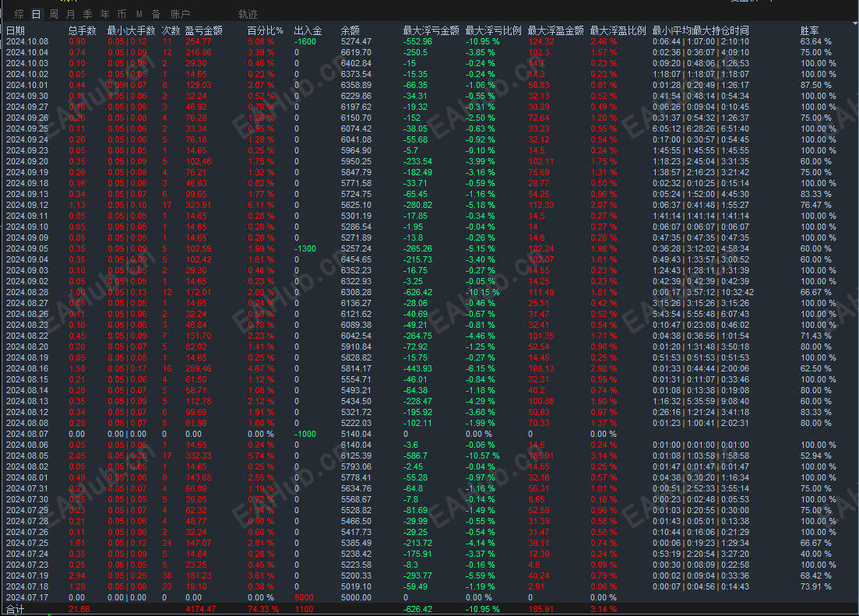Switch to the 综 summary tab

coord(19,14)
